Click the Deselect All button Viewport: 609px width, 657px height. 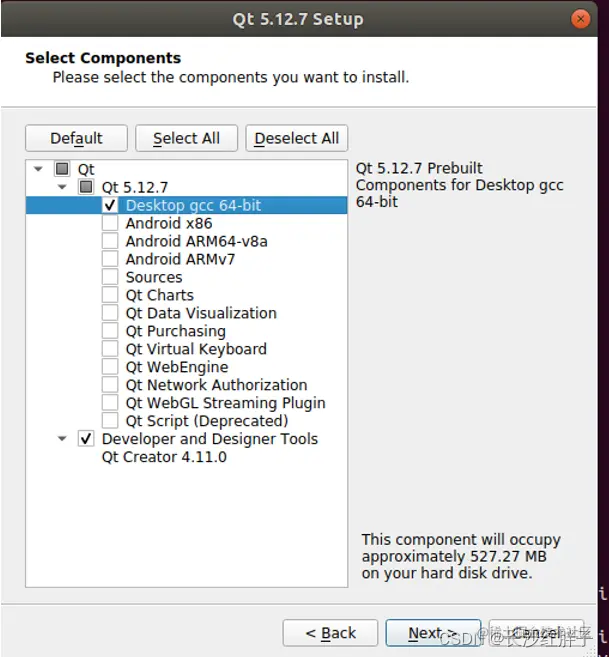(x=297, y=138)
